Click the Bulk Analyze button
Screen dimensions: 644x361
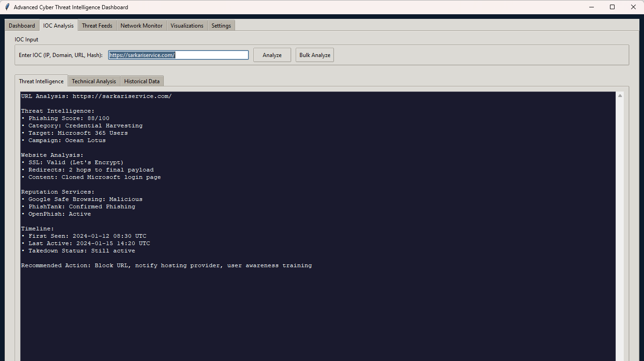(315, 55)
